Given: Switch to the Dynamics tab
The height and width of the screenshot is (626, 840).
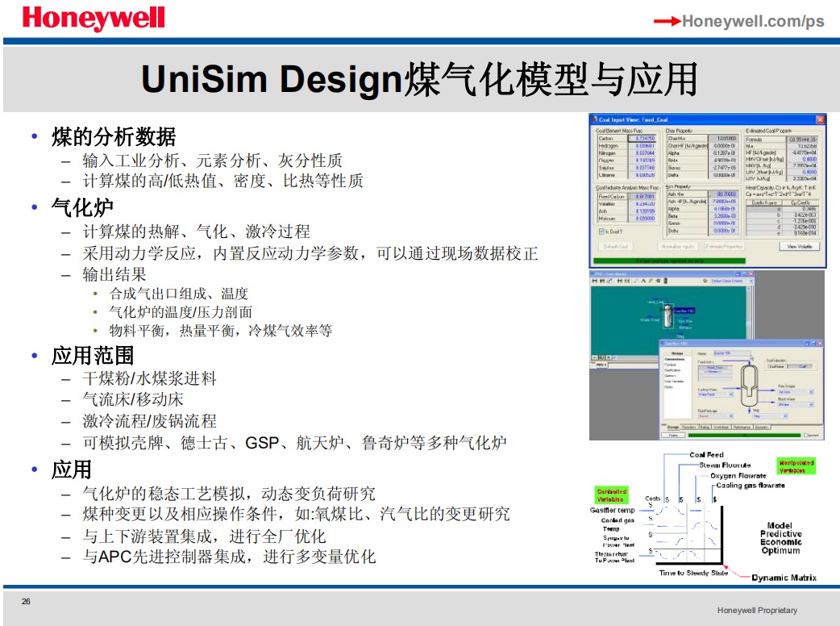Looking at the screenshot, I should [762, 428].
